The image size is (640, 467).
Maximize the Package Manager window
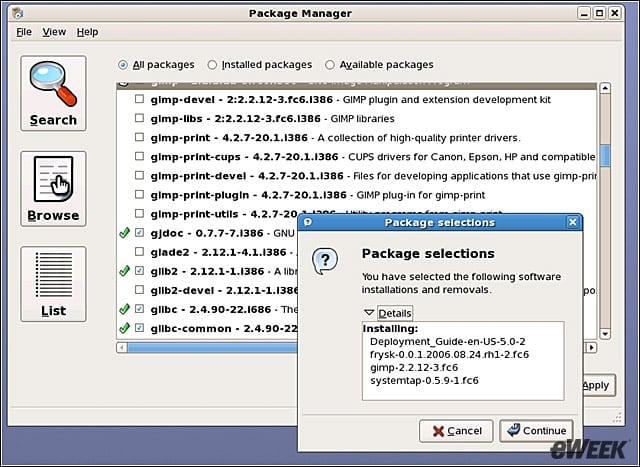click(599, 13)
